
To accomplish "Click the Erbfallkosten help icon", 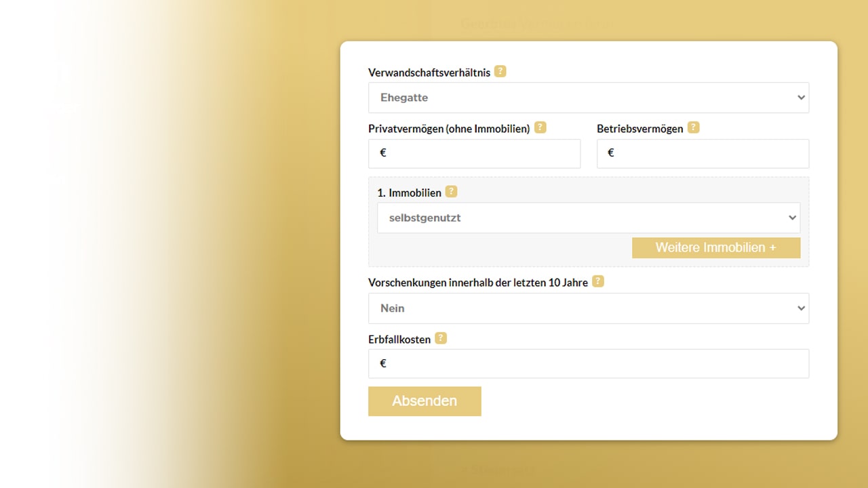I will coord(441,338).
